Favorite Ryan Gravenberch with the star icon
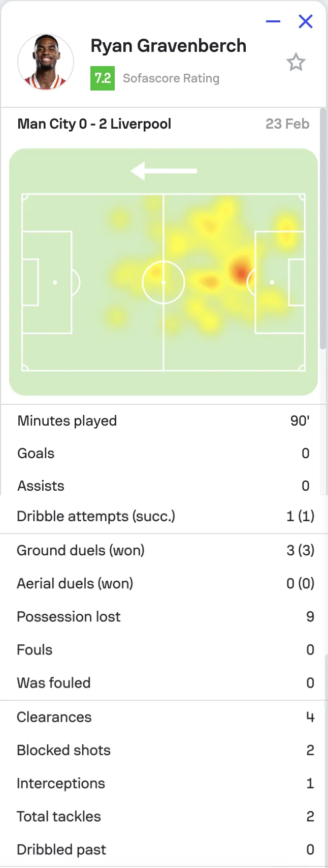328x868 pixels. click(296, 63)
